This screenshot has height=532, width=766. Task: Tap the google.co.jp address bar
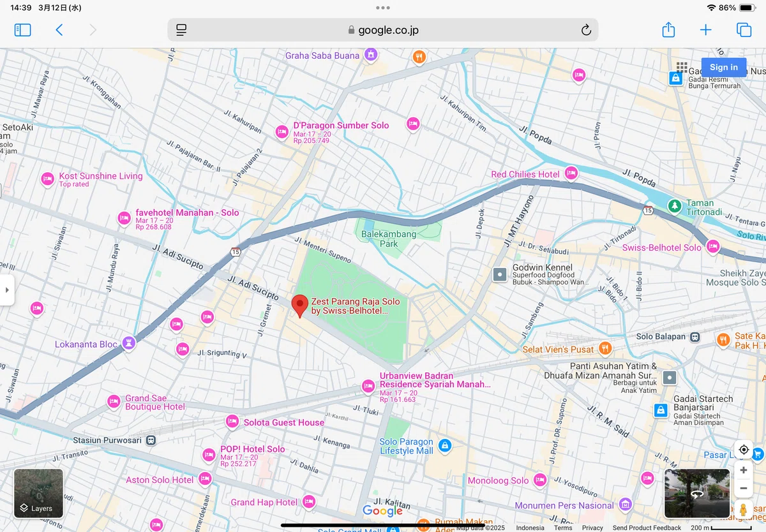pyautogui.click(x=383, y=30)
